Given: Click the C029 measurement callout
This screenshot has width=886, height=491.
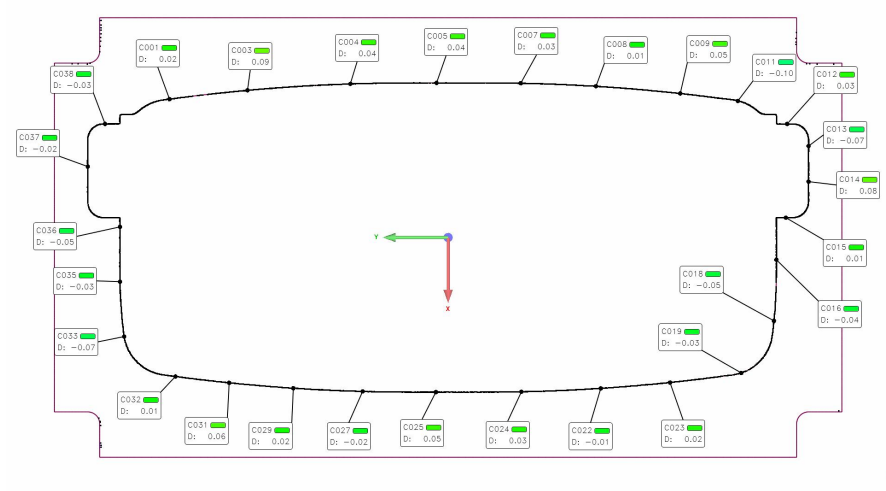Looking at the screenshot, I should (270, 435).
